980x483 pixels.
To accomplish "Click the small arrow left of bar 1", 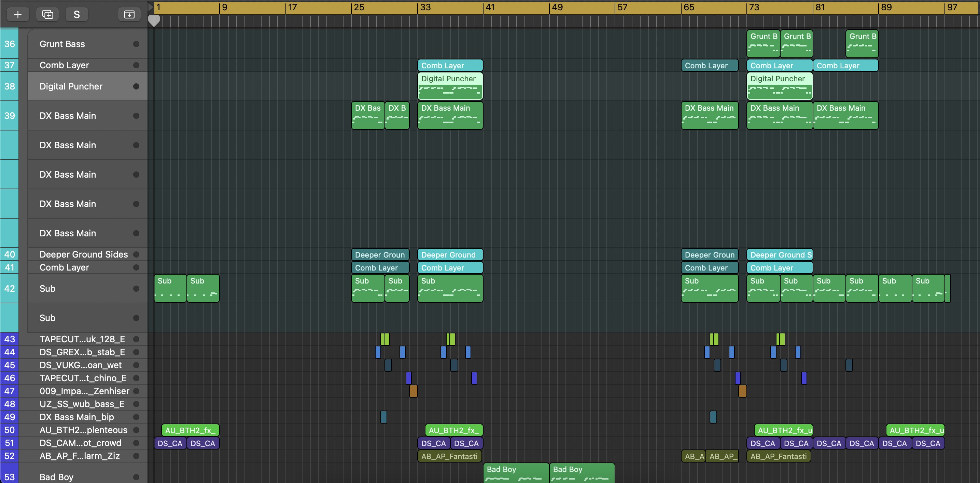I will pyautogui.click(x=151, y=7).
